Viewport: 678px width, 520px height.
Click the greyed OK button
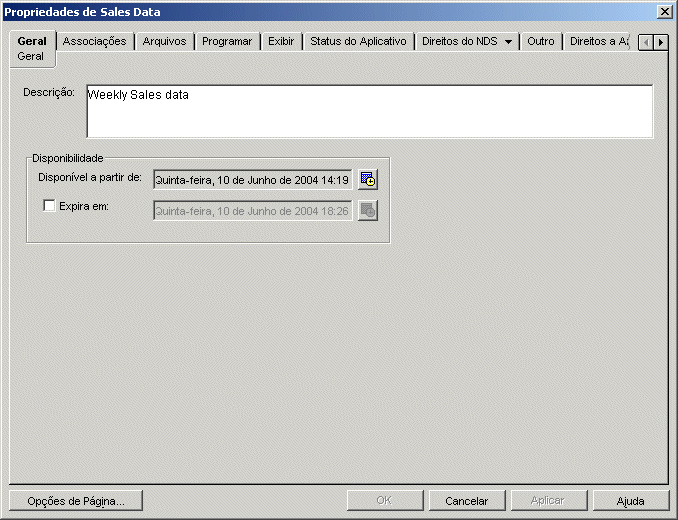point(385,501)
